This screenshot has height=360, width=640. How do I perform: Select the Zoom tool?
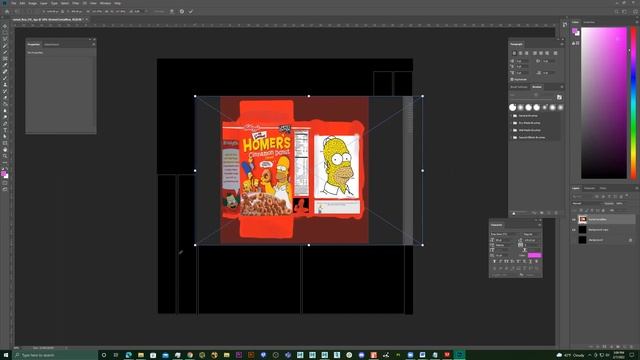coord(5,156)
